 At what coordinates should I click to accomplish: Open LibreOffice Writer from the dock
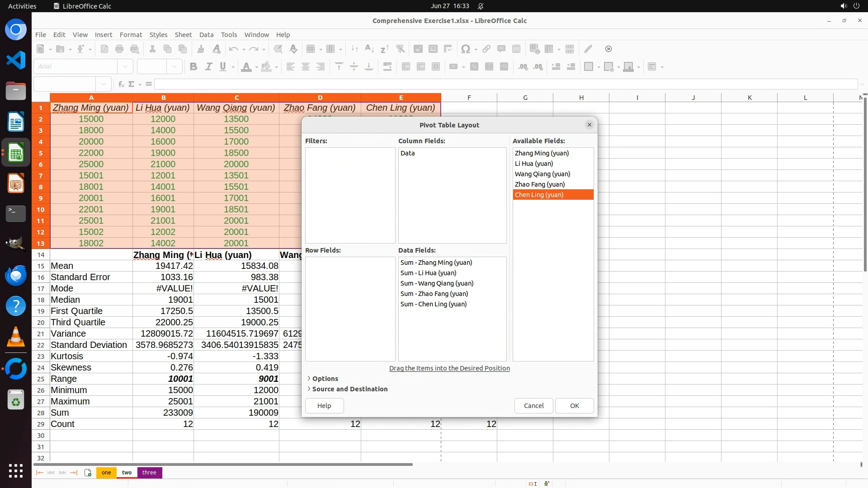pyautogui.click(x=16, y=122)
